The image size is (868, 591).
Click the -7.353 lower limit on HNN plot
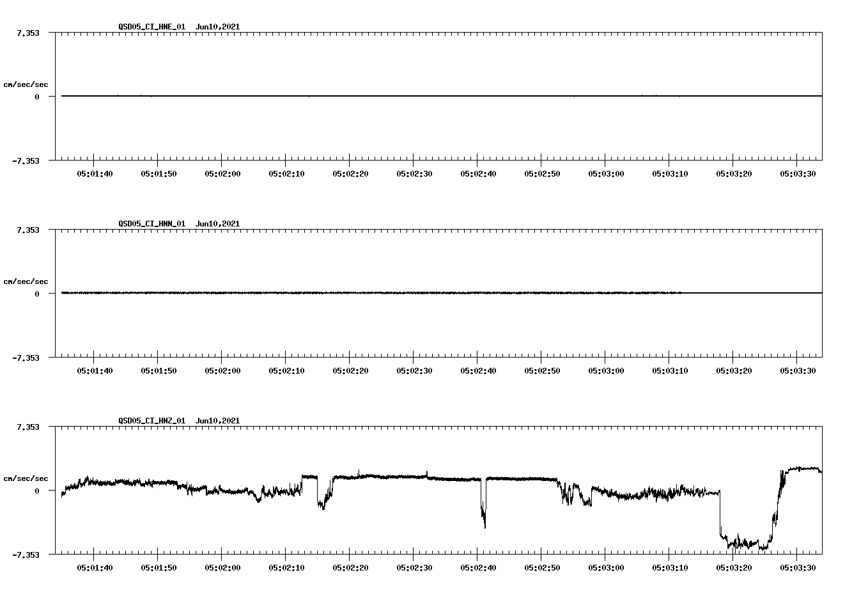pyautogui.click(x=26, y=358)
